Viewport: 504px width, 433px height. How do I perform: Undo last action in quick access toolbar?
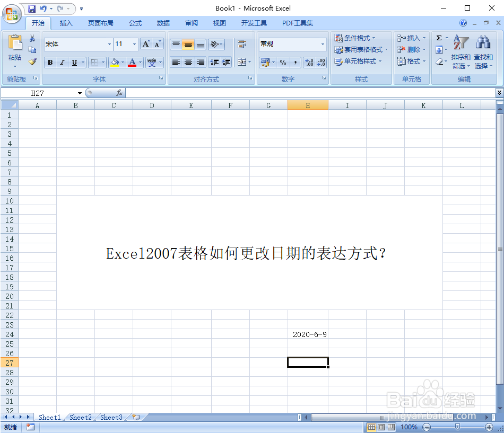click(x=44, y=8)
